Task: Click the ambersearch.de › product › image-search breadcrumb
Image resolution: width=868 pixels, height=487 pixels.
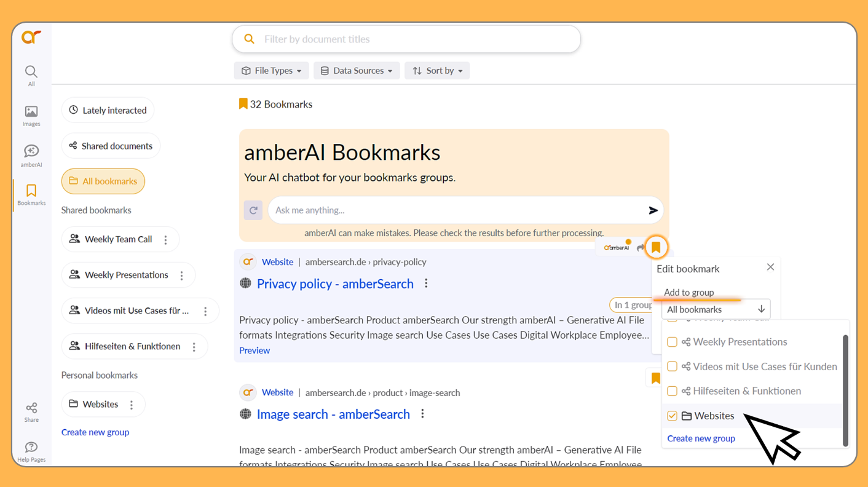Action: (382, 392)
